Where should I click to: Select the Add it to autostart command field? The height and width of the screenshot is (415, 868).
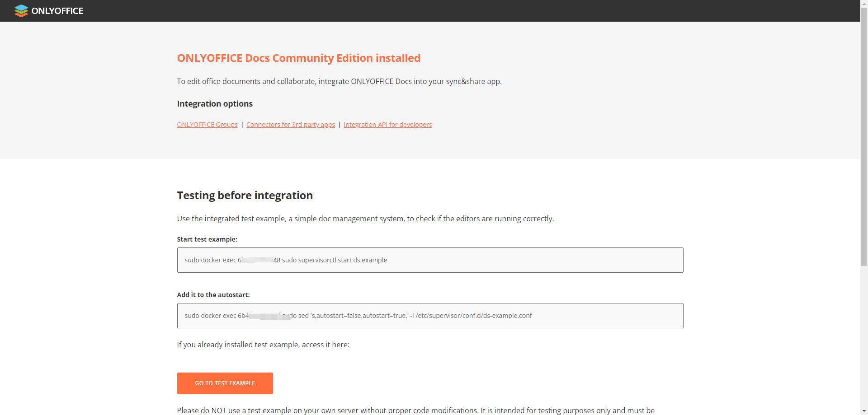click(x=430, y=316)
